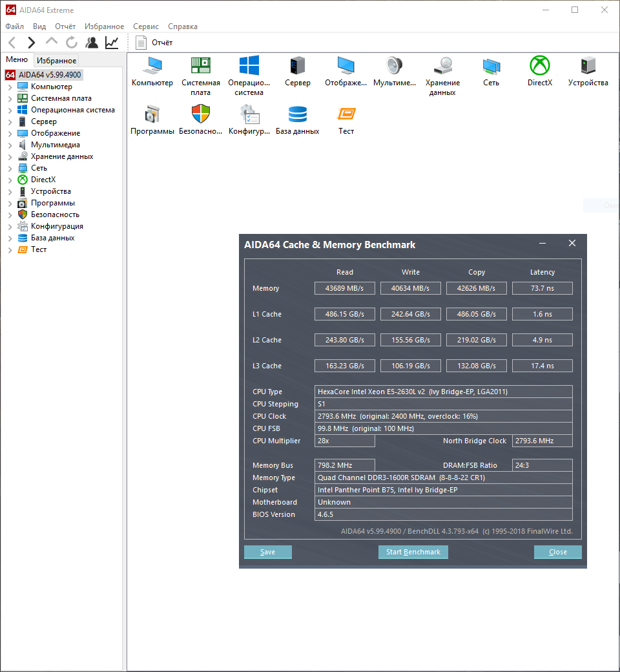Open the Безопасность shield icon in main pane
The image size is (620, 672).
click(200, 120)
